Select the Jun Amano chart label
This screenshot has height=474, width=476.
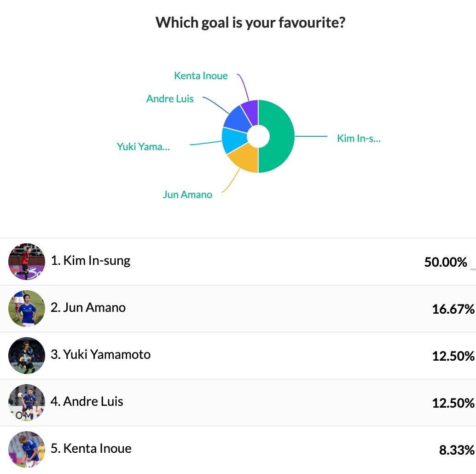coord(187,194)
